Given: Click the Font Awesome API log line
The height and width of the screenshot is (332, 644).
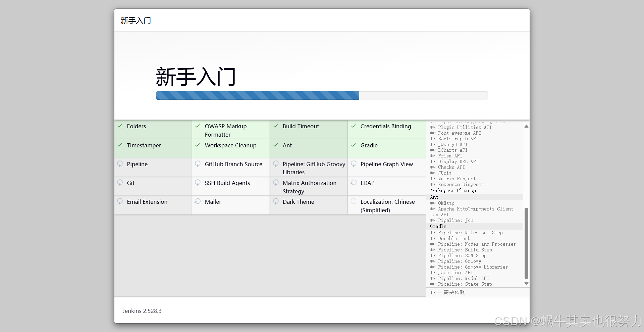Looking at the screenshot, I should tap(455, 133).
